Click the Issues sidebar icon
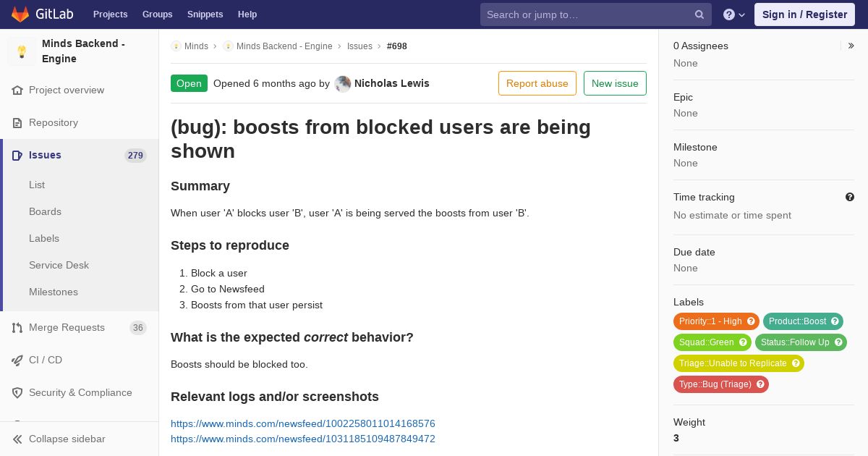Image resolution: width=868 pixels, height=456 pixels. tap(17, 156)
